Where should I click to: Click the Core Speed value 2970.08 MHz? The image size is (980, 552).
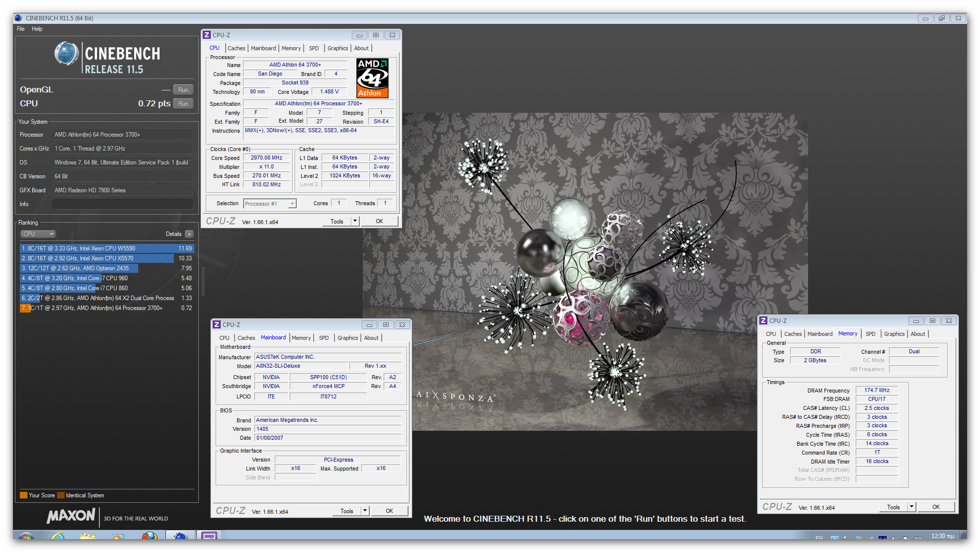[266, 158]
